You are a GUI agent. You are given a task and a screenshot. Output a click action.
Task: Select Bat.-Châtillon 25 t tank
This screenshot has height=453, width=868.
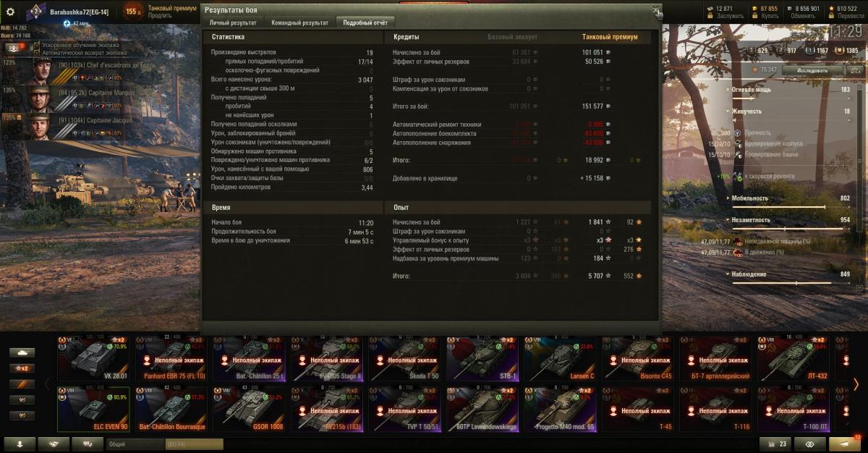[249, 358]
